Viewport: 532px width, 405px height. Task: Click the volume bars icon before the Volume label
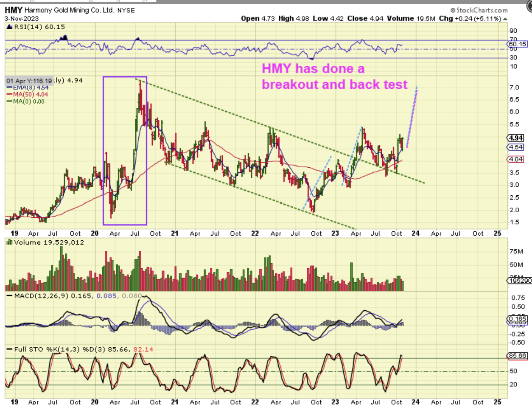(x=9, y=242)
